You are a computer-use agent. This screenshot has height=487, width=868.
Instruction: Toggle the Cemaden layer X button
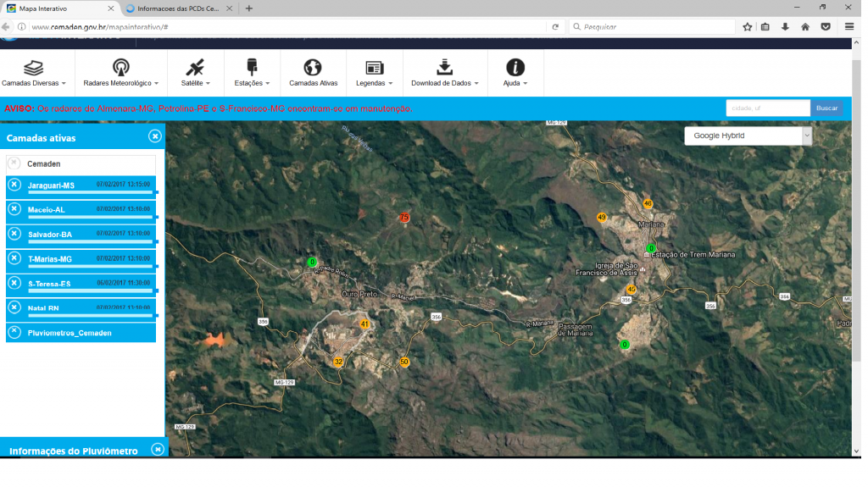[15, 163]
